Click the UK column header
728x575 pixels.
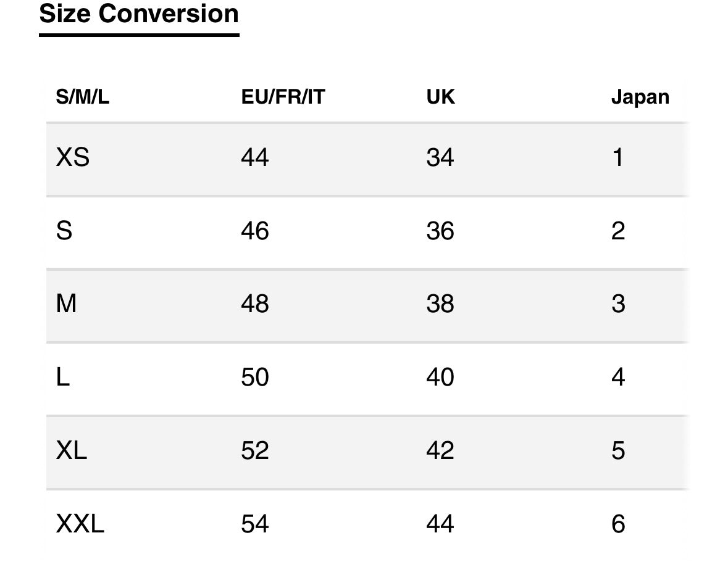click(x=440, y=97)
